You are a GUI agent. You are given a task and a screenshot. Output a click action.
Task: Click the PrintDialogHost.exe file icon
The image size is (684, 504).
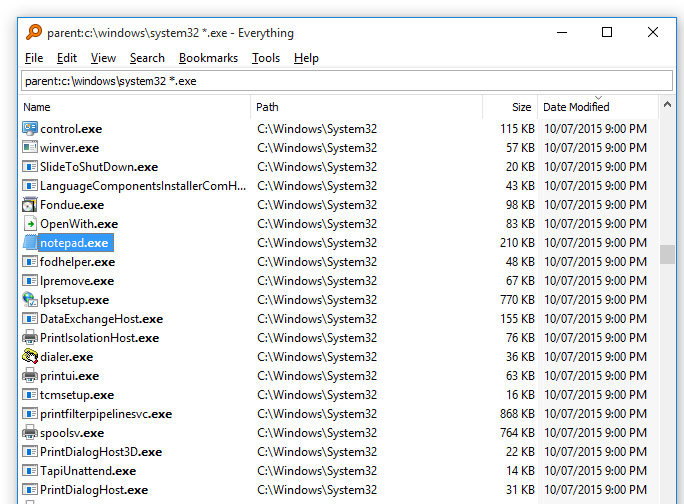click(x=30, y=490)
